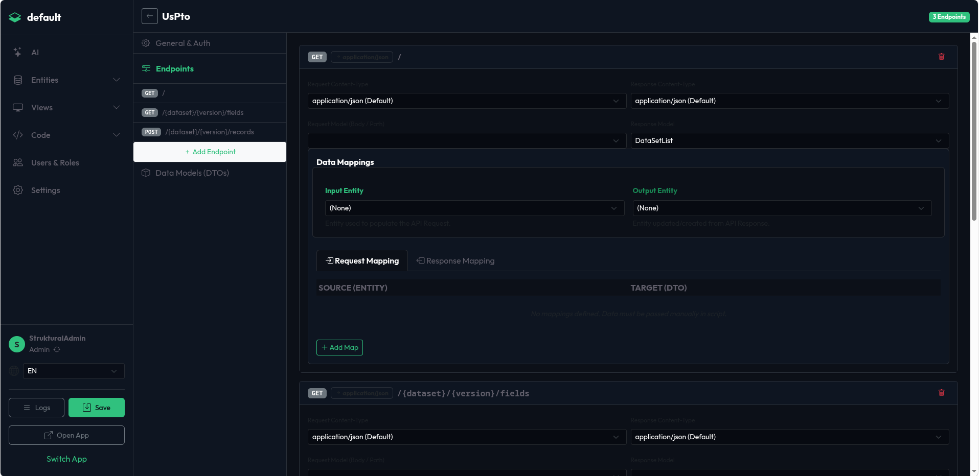Open the Output Entity (None) dropdown
The image size is (980, 476).
(x=782, y=208)
